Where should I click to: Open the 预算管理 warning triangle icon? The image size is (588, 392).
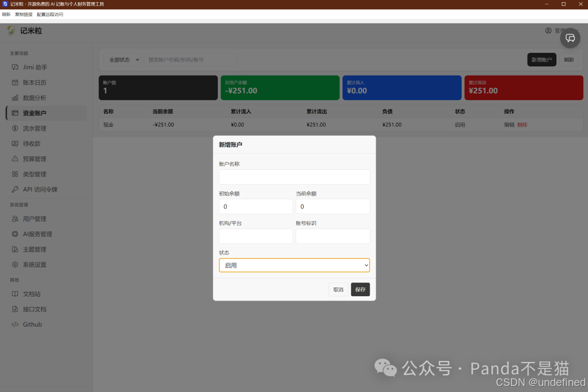tap(15, 158)
